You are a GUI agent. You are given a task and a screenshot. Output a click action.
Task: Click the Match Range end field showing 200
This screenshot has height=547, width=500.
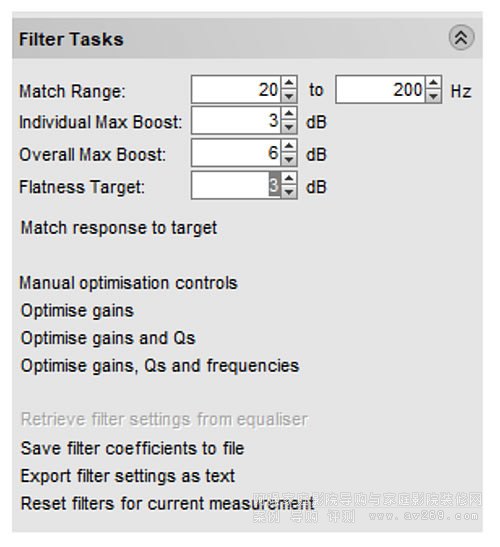[x=381, y=89]
